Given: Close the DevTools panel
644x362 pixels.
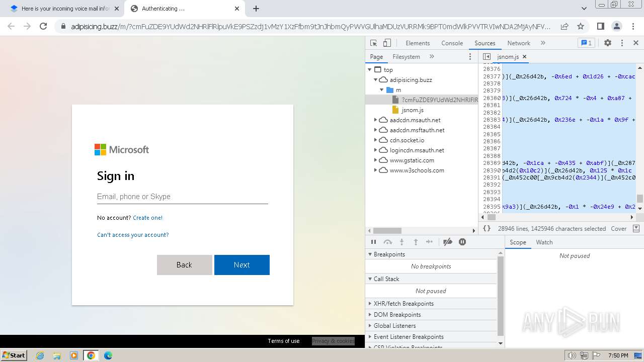Looking at the screenshot, I should [x=636, y=43].
